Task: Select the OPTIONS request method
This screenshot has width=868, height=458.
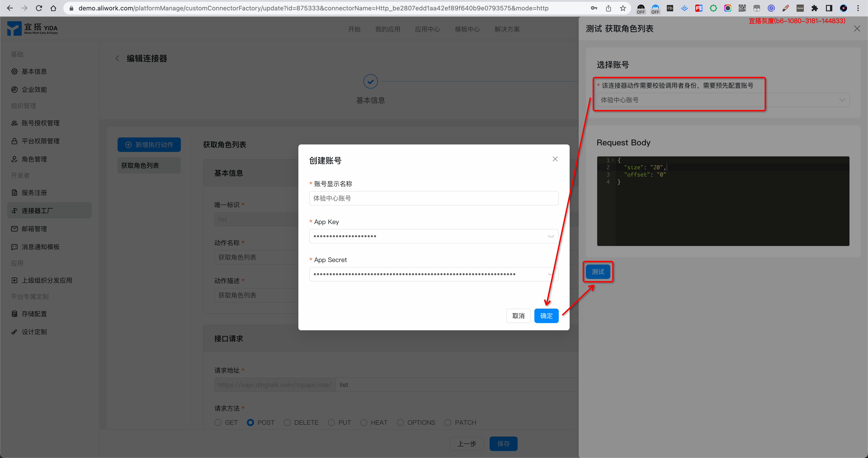Action: click(x=400, y=422)
